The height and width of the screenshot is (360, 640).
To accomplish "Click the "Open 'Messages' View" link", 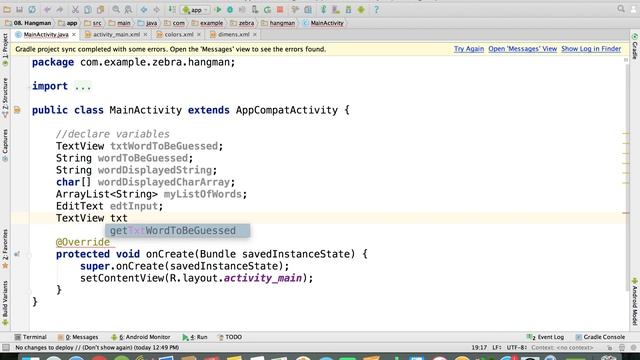I will click(522, 49).
